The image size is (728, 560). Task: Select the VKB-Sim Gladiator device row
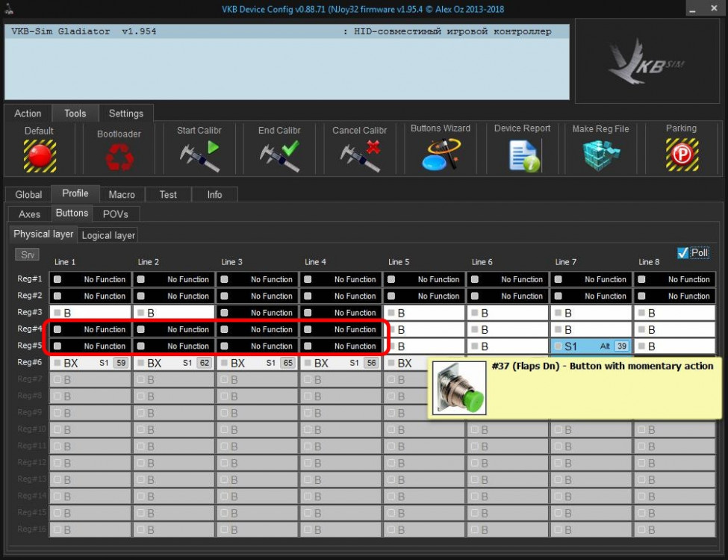pos(287,31)
